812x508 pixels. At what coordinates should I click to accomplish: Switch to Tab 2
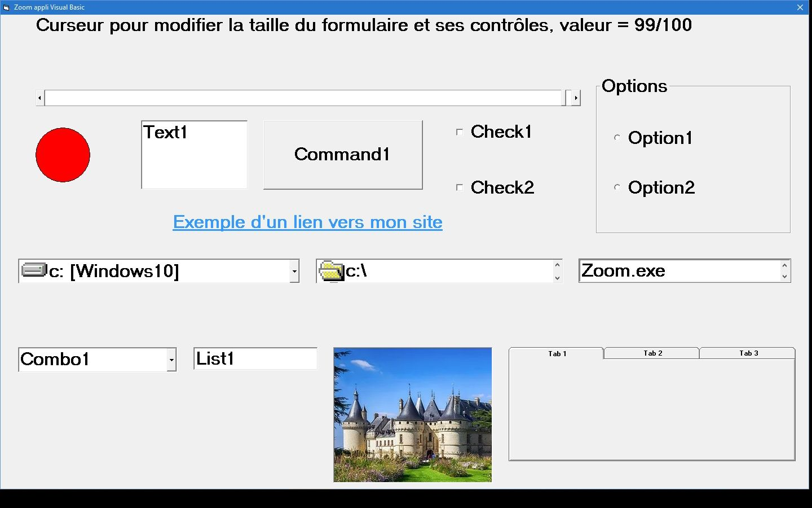point(652,353)
